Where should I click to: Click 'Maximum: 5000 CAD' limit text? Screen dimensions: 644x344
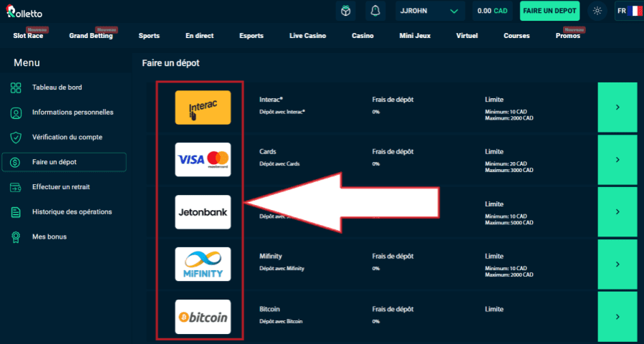click(x=509, y=223)
